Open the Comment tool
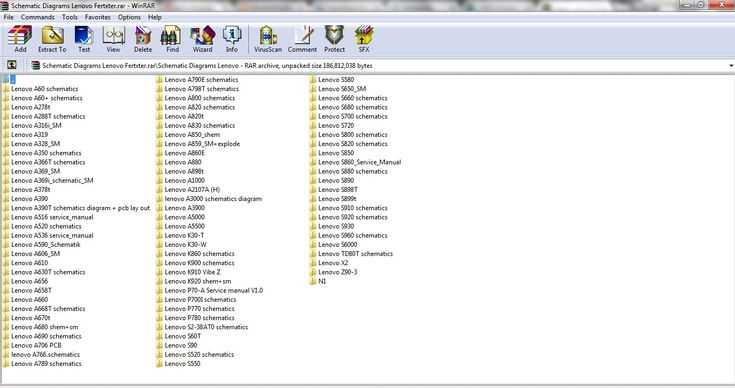Viewport: 735px width, 388px height. [x=302, y=39]
